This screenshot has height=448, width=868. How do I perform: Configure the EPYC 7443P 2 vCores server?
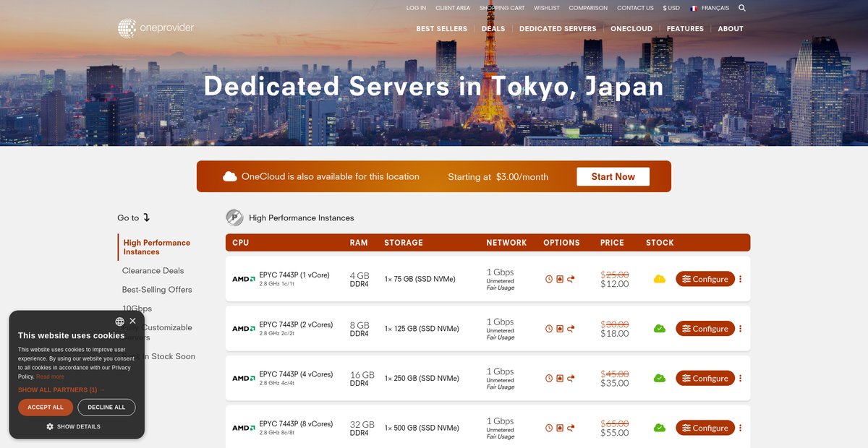click(x=705, y=329)
